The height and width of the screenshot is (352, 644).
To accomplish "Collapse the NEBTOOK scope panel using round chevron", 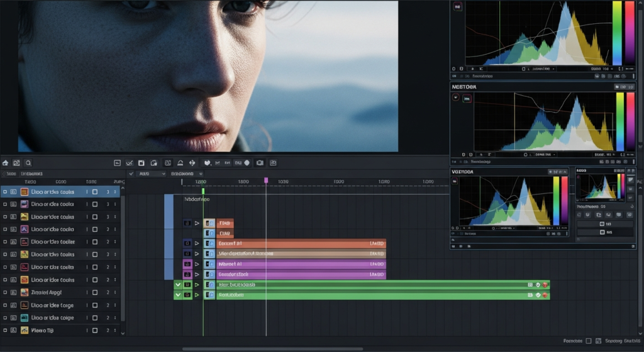I will [x=455, y=98].
